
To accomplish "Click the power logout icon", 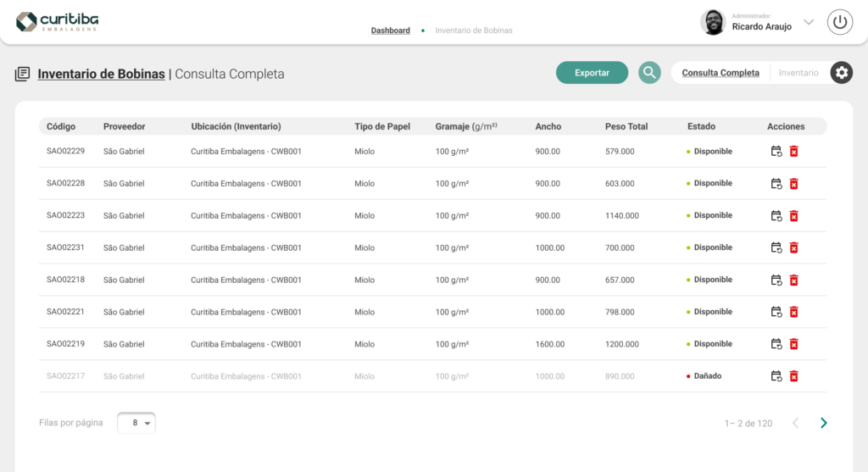I will pos(839,22).
